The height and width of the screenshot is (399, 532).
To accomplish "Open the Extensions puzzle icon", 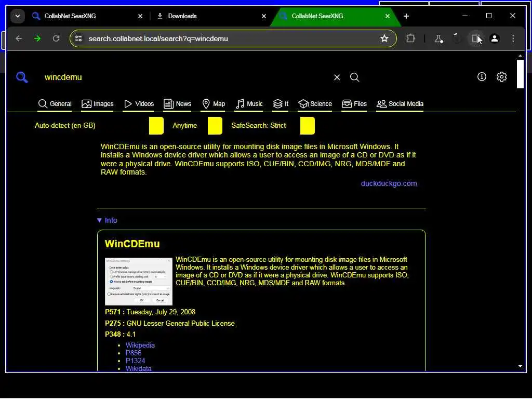I will pyautogui.click(x=410, y=38).
